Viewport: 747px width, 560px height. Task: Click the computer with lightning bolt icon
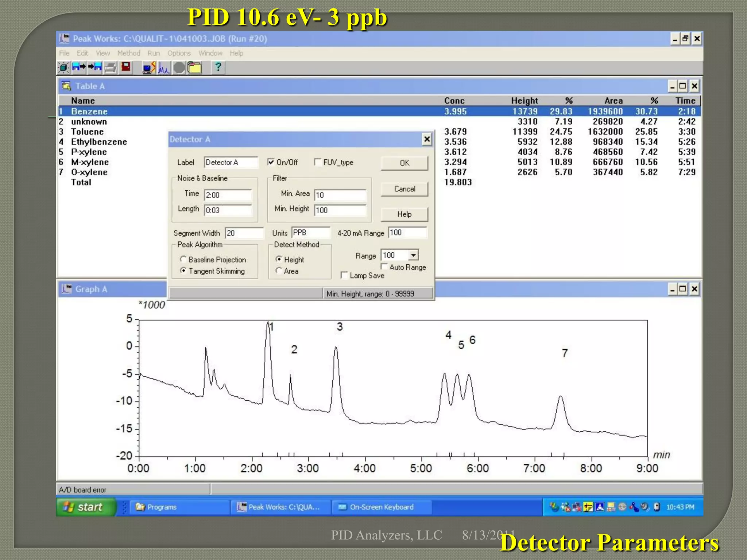149,67
